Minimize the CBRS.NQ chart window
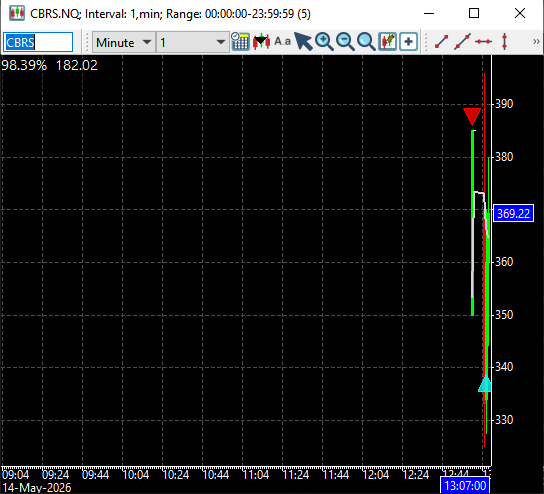This screenshot has width=544, height=494. point(429,14)
